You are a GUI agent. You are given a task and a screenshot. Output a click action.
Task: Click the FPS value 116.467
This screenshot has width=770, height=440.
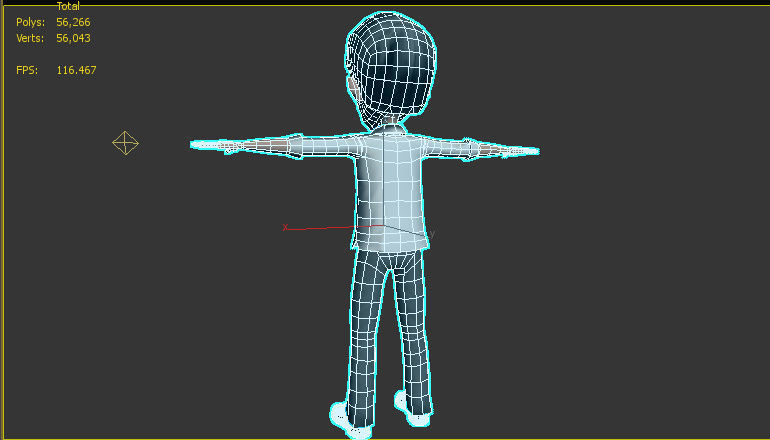(76, 70)
